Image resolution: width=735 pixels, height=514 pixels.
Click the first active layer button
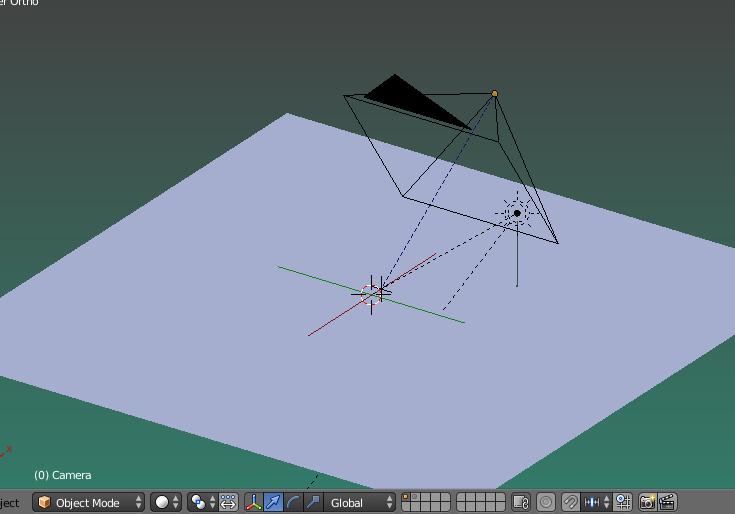point(406,497)
